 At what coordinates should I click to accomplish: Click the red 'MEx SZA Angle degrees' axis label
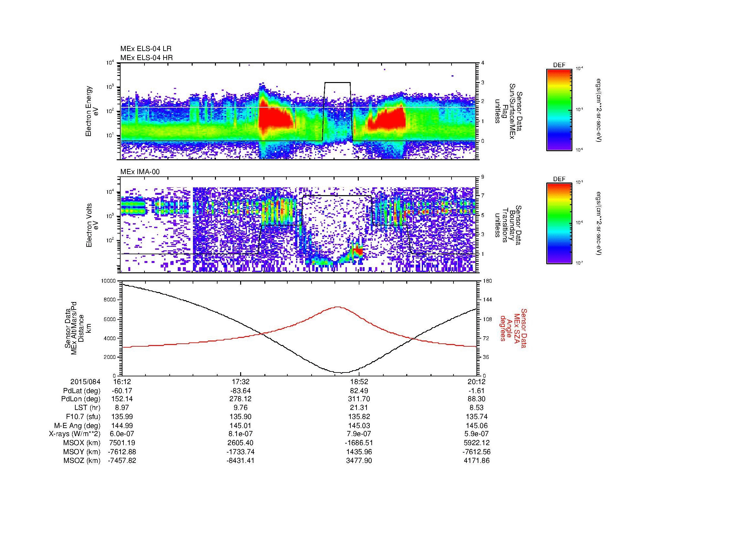(513, 328)
